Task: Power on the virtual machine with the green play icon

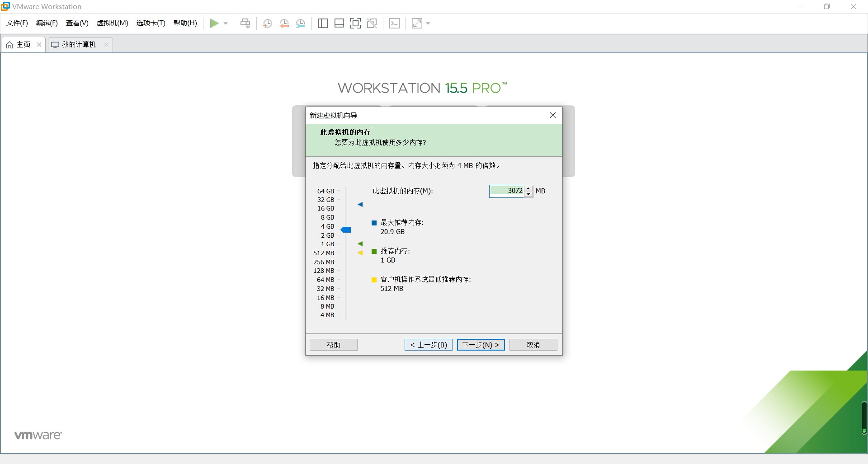Action: (214, 23)
